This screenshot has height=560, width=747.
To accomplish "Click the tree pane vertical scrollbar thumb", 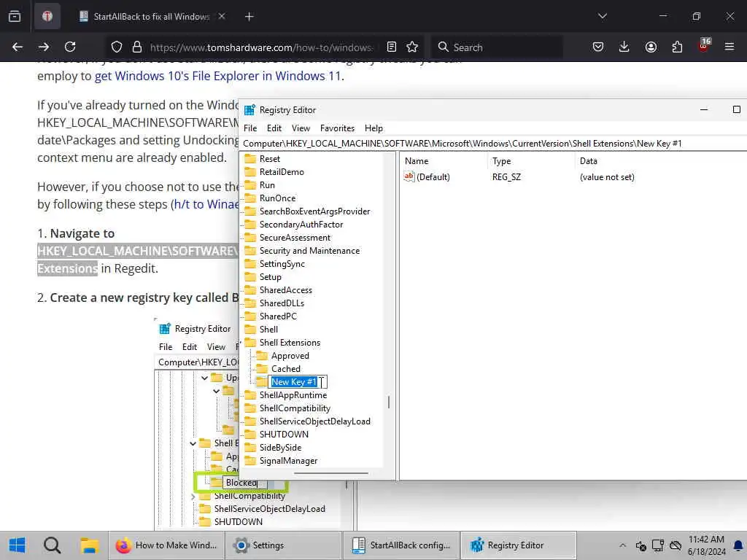I will coord(389,402).
